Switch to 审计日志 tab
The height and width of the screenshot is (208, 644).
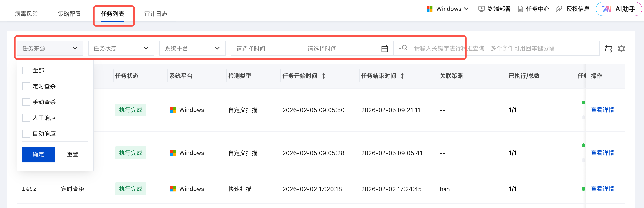point(156,14)
